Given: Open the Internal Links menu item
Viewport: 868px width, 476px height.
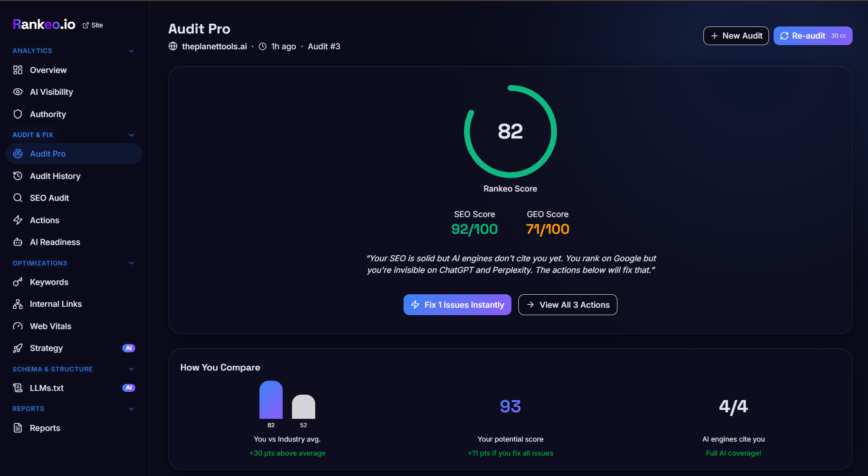Looking at the screenshot, I should tap(56, 304).
